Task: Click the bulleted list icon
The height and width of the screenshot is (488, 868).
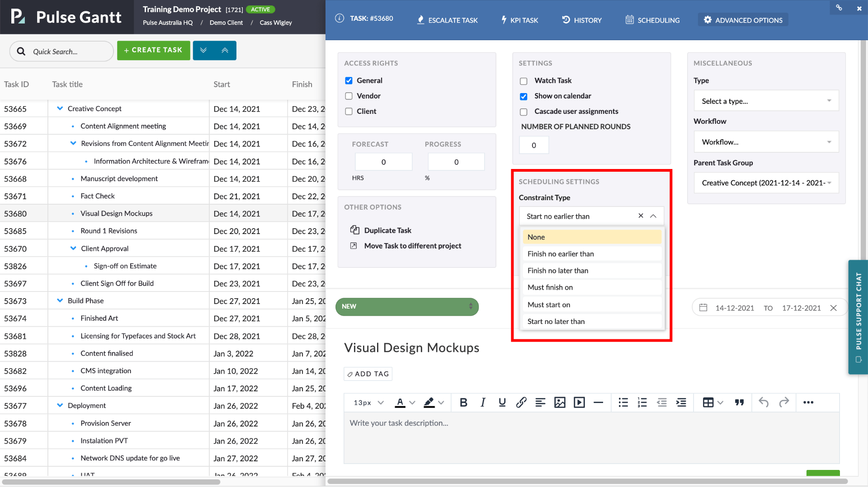Action: click(623, 403)
